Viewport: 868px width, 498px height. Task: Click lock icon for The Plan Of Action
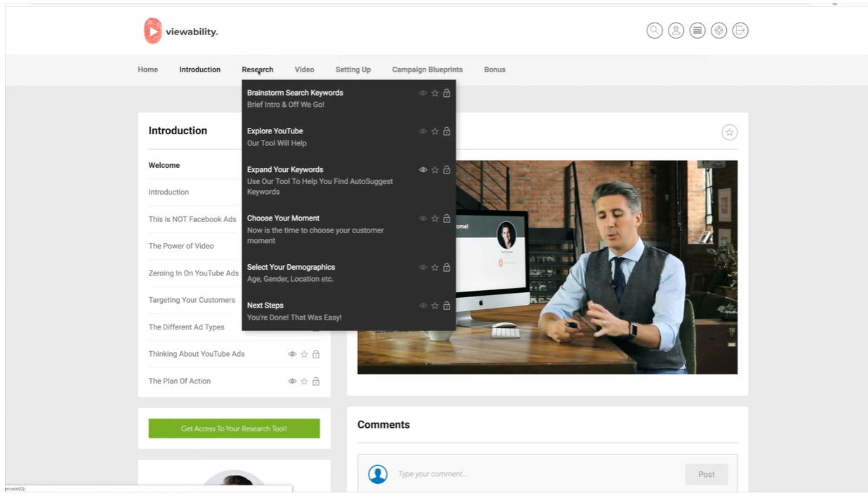click(x=316, y=381)
